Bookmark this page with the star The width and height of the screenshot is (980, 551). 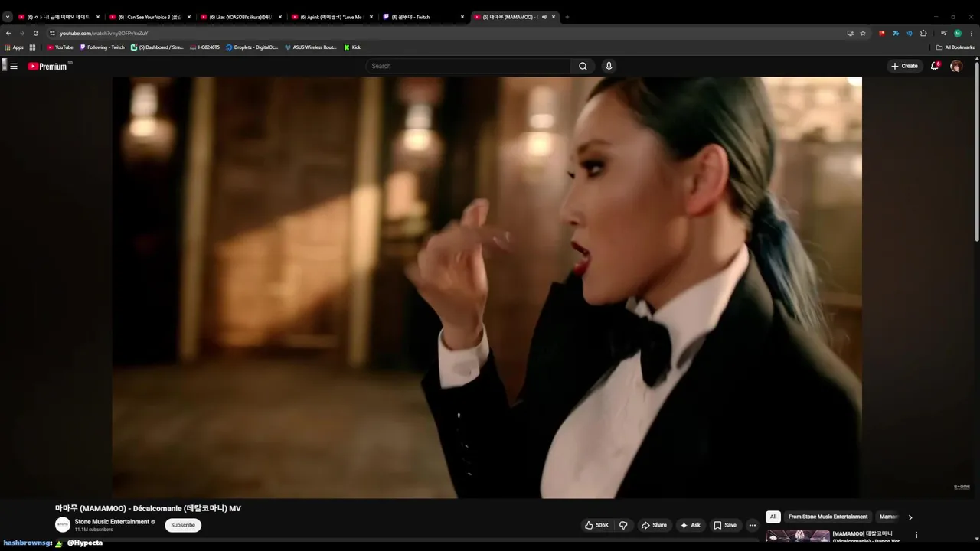(863, 33)
